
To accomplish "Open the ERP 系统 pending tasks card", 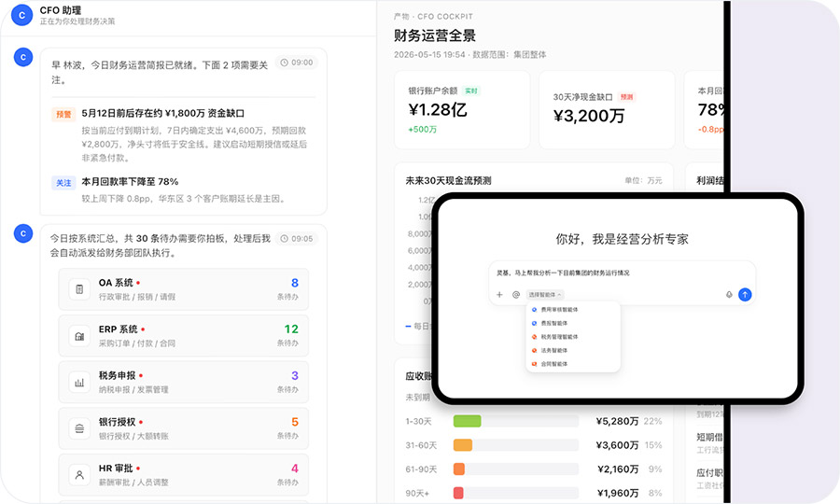I will (x=183, y=336).
